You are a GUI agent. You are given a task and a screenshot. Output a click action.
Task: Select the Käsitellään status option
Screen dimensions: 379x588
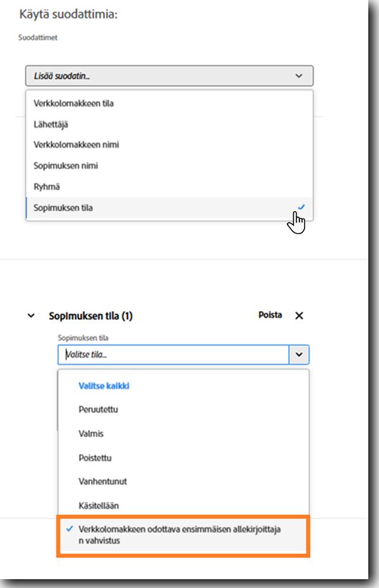(x=184, y=506)
